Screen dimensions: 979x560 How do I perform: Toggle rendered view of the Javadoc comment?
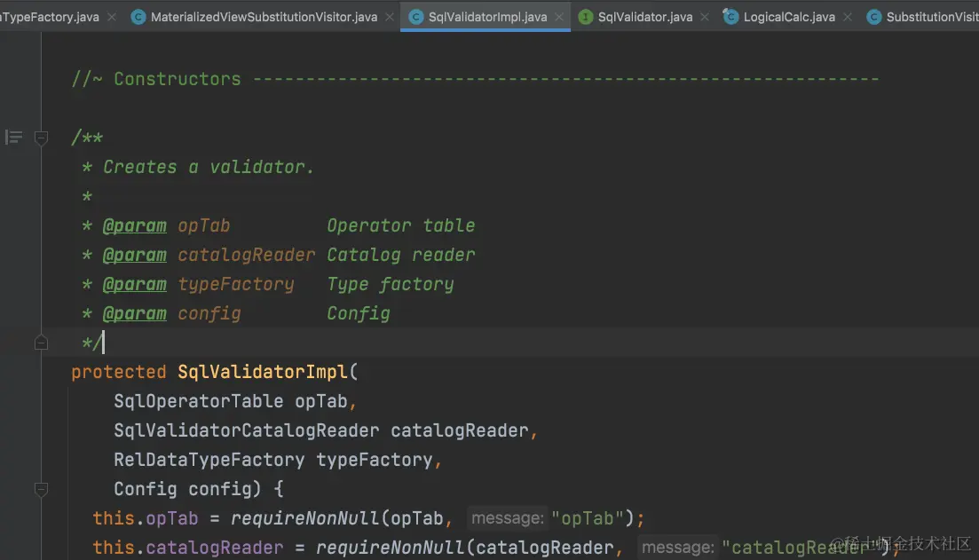tap(13, 137)
